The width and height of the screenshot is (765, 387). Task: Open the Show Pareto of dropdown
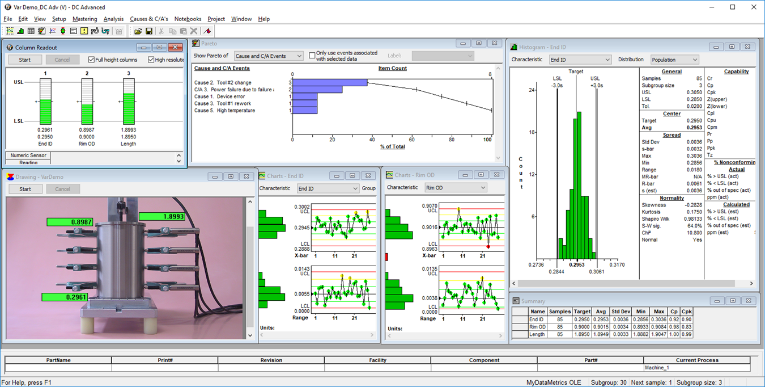pyautogui.click(x=269, y=56)
